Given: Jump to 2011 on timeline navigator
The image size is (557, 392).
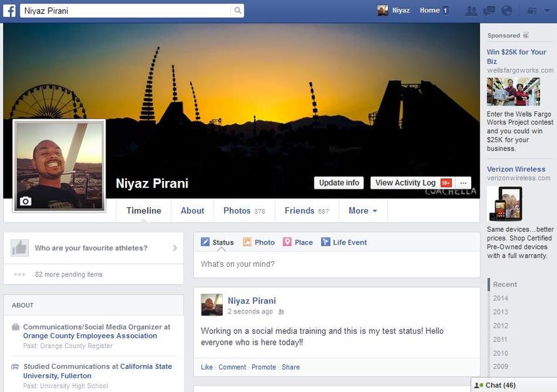Looking at the screenshot, I should click(x=500, y=340).
